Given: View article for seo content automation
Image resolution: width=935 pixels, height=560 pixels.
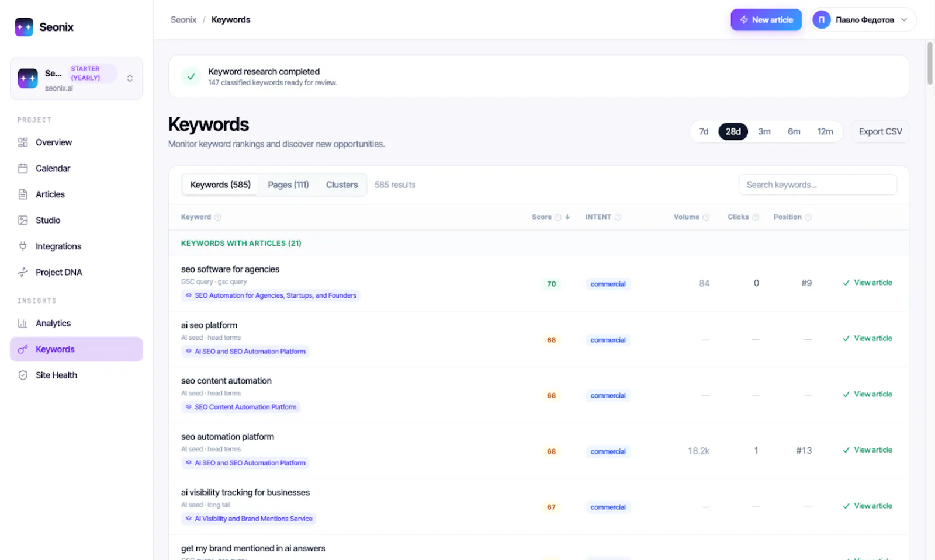Looking at the screenshot, I should coord(867,395).
